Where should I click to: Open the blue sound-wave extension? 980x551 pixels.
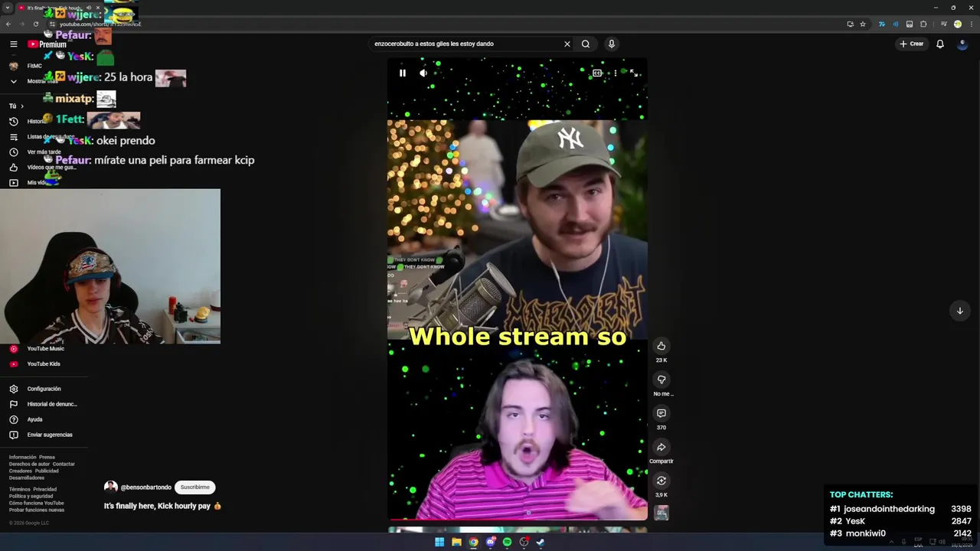(x=895, y=24)
